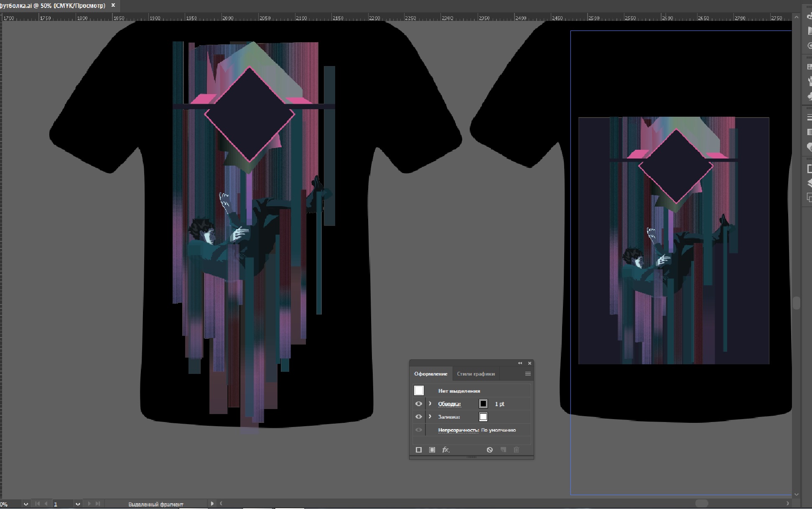Select the Оформление tab

tap(430, 374)
